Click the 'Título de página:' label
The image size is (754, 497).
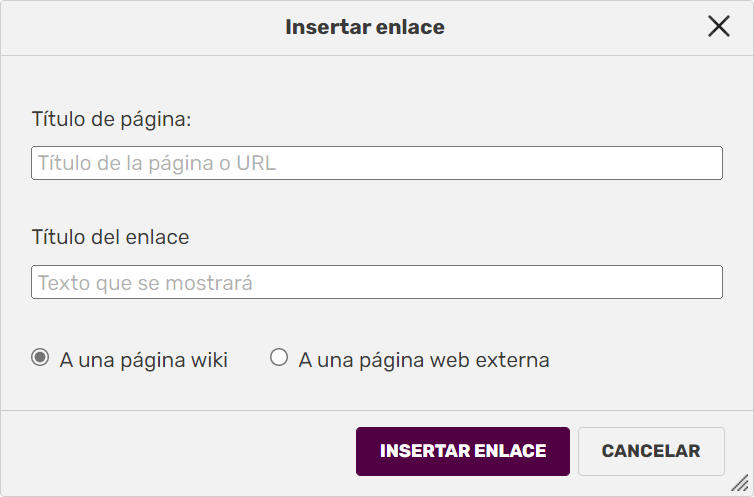click(111, 119)
